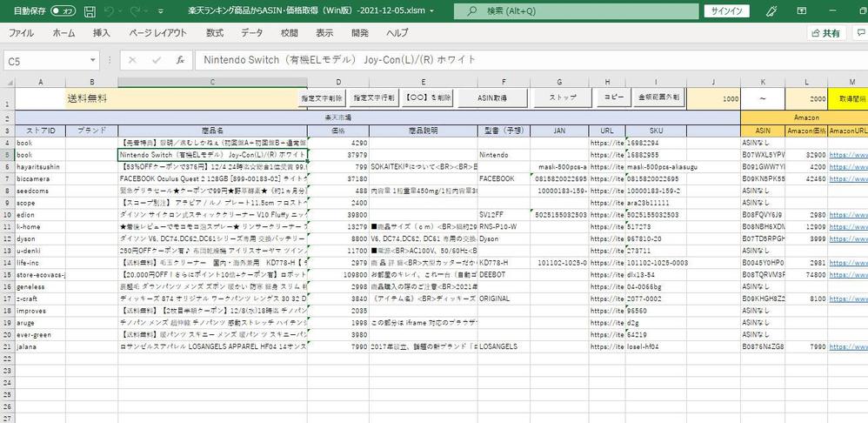Open the comments icon beside 共有
This screenshot has height=423, width=868.
point(860,33)
